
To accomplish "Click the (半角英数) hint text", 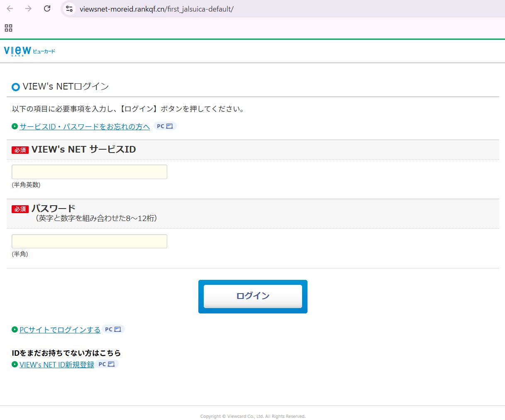I will [x=26, y=185].
